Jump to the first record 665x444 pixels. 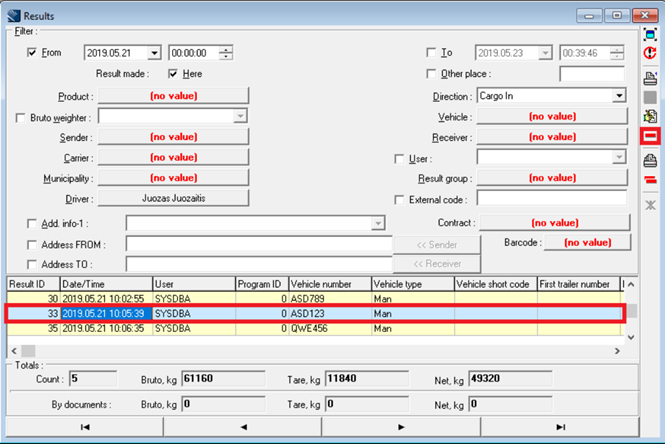[x=85, y=427]
